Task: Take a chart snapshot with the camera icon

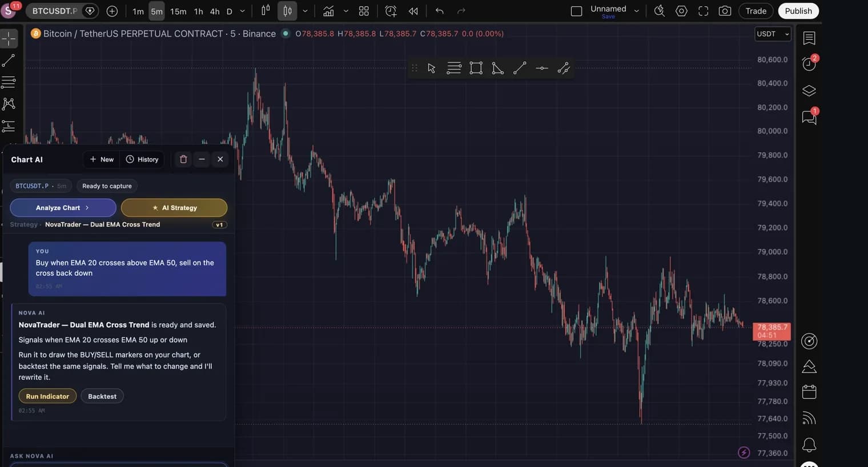Action: pos(725,11)
